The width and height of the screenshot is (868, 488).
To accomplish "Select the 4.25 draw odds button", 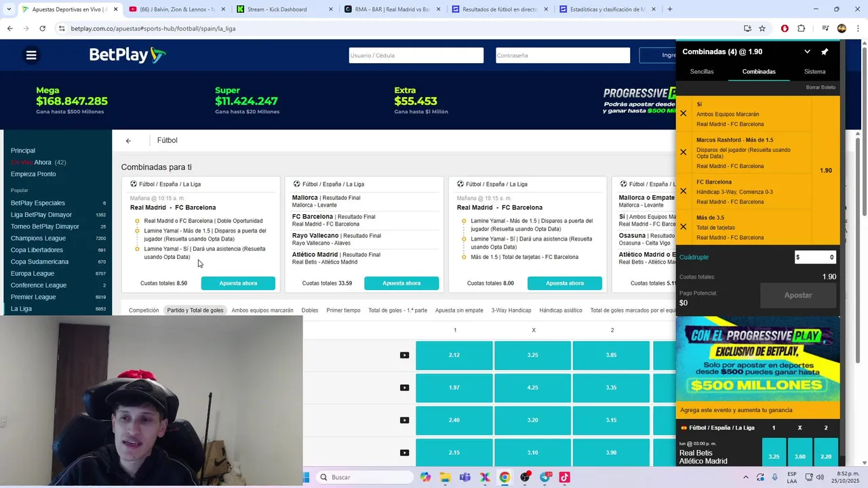I will (x=533, y=388).
